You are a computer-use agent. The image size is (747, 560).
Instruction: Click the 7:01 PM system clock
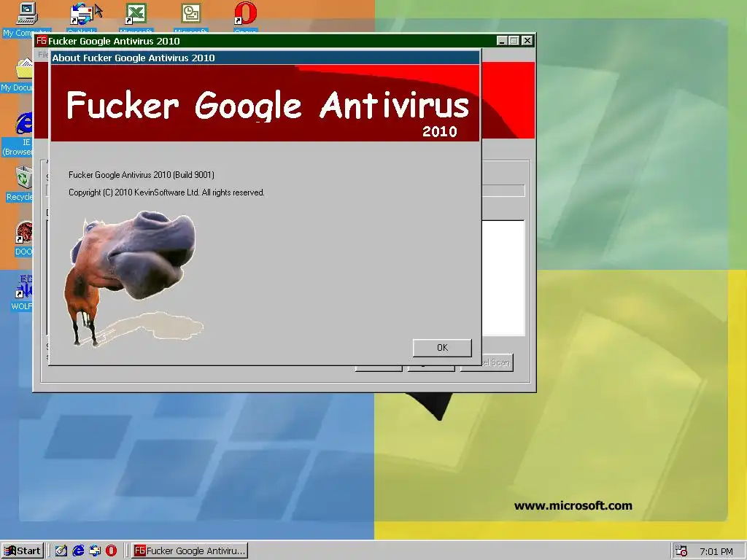(x=716, y=551)
